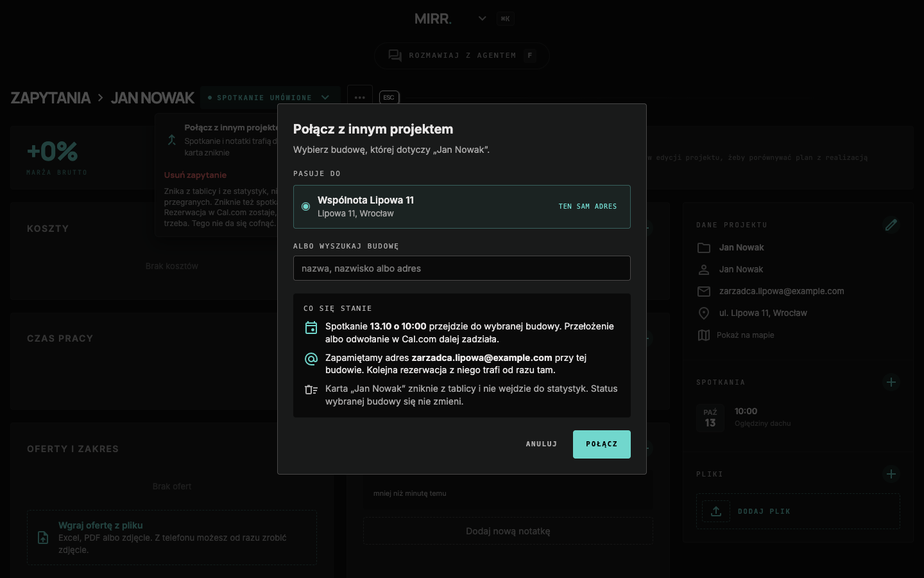This screenshot has height=578, width=924.
Task: Expand the Spotkanie umówione status dropdown
Action: 269,98
